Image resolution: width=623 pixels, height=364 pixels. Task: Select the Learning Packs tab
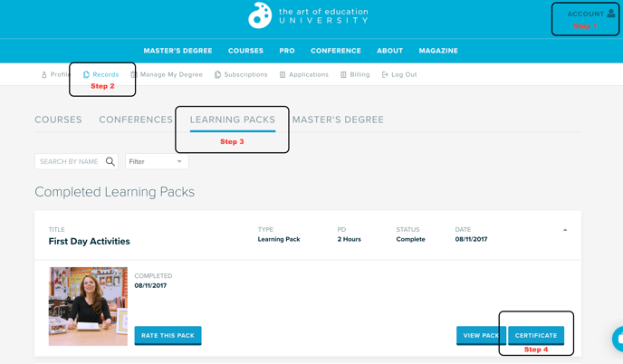(x=233, y=120)
